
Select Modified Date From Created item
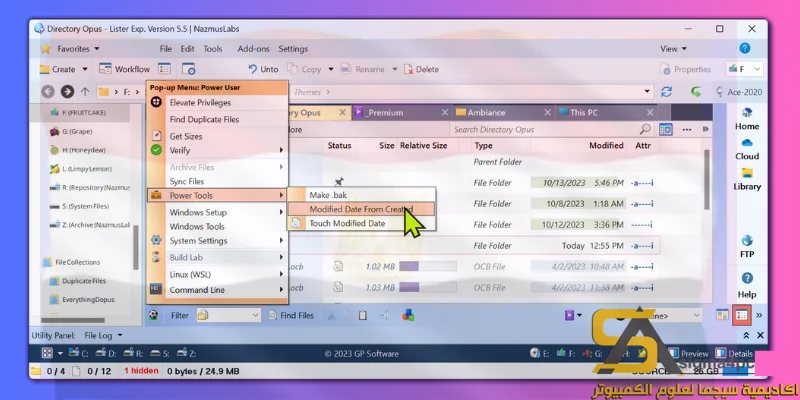pyautogui.click(x=361, y=209)
